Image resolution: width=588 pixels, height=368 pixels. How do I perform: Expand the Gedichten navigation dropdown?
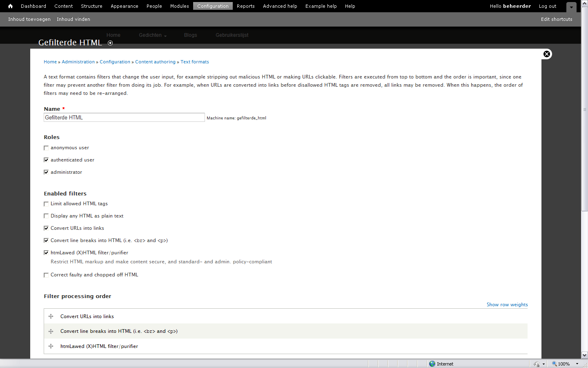coord(153,35)
